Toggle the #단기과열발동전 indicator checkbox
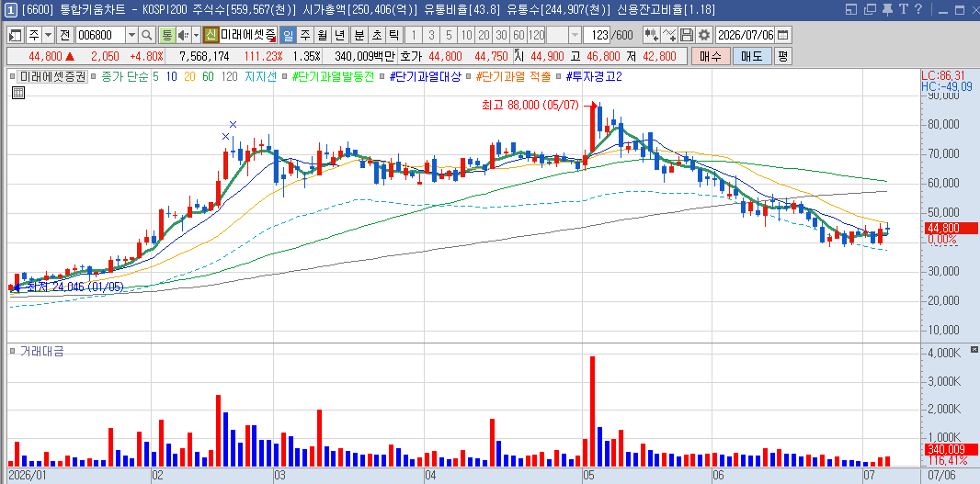The image size is (980, 484). pos(285,77)
